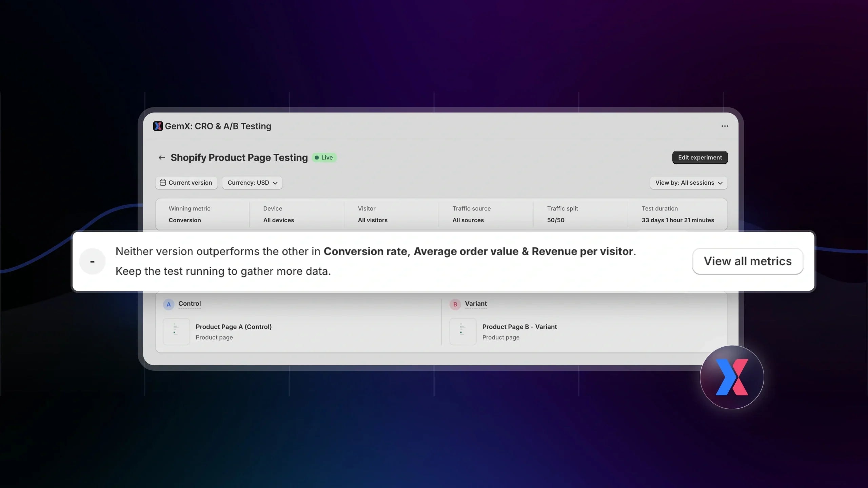This screenshot has width=868, height=488.
Task: Click the back arrow beside experiment title
Action: 162,158
